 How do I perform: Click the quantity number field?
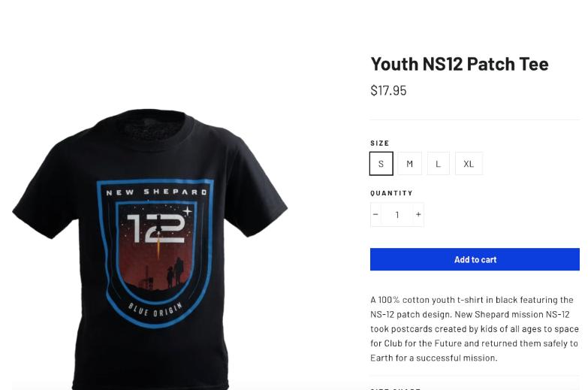click(397, 215)
